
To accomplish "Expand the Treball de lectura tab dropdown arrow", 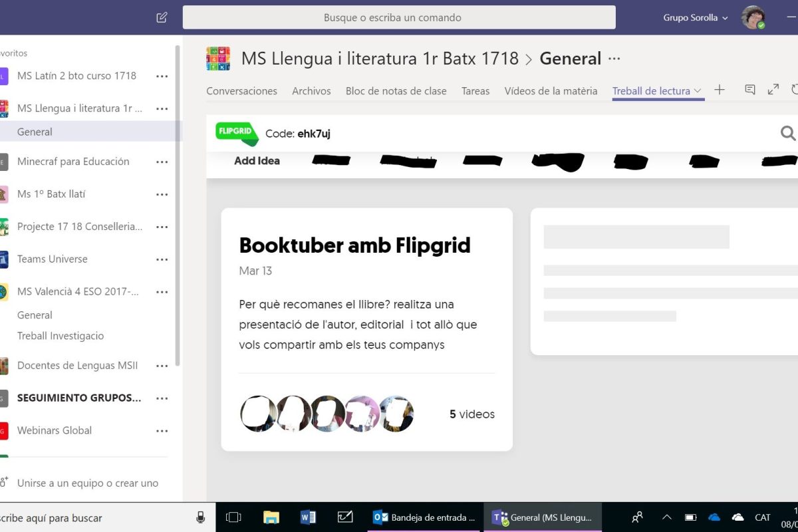I will coord(698,91).
